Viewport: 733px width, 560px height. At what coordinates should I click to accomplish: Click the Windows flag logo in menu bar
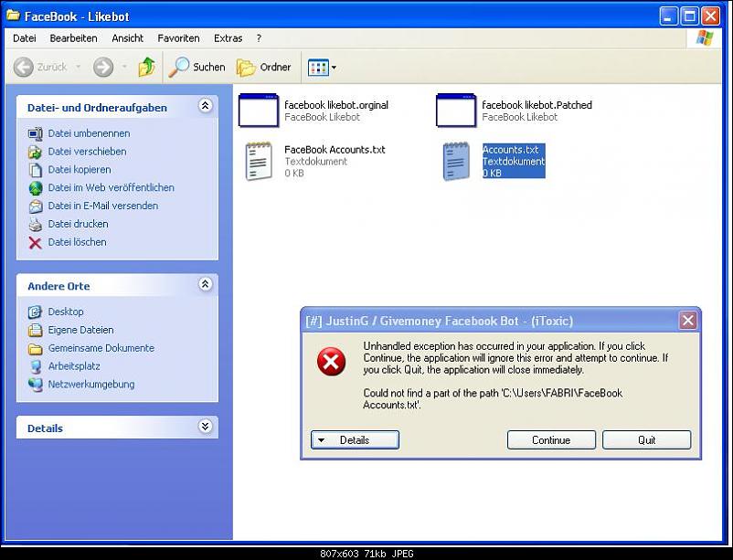(x=705, y=38)
